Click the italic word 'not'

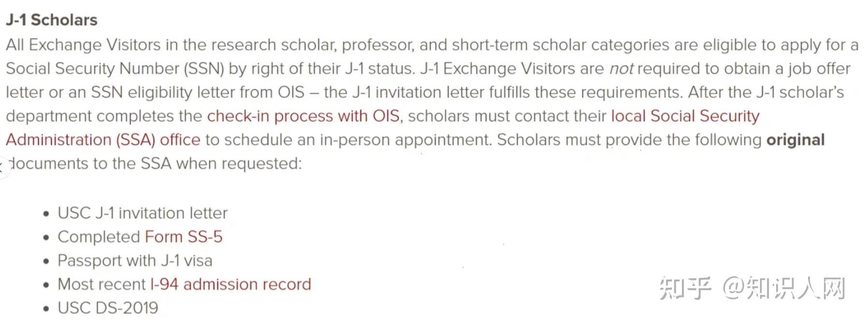(621, 69)
